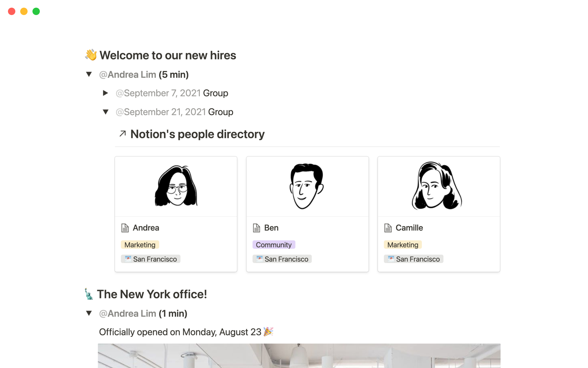Click the page icon beside Andrea
The width and height of the screenshot is (588, 368).
pyautogui.click(x=125, y=228)
